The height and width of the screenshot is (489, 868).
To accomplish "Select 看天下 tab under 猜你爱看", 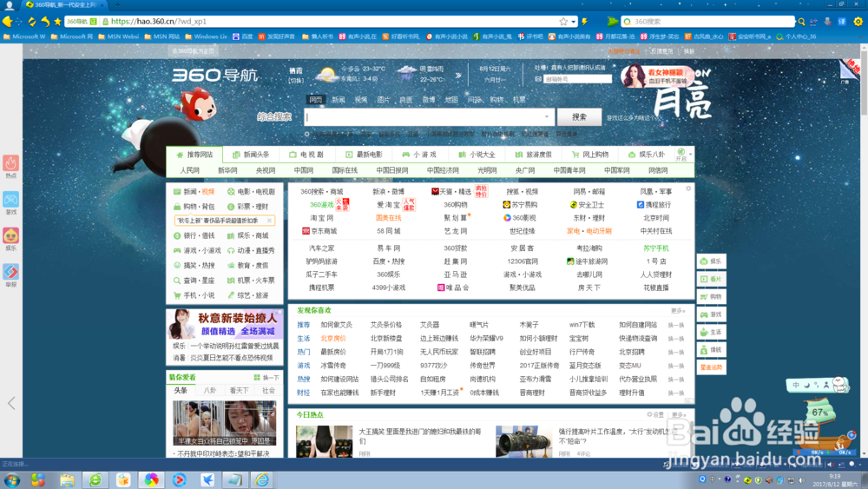I will coord(240,391).
